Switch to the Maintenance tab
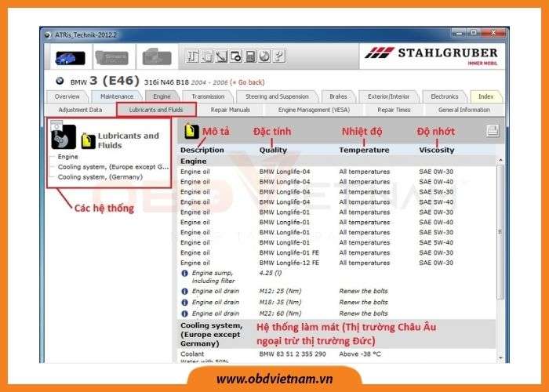 [117, 96]
